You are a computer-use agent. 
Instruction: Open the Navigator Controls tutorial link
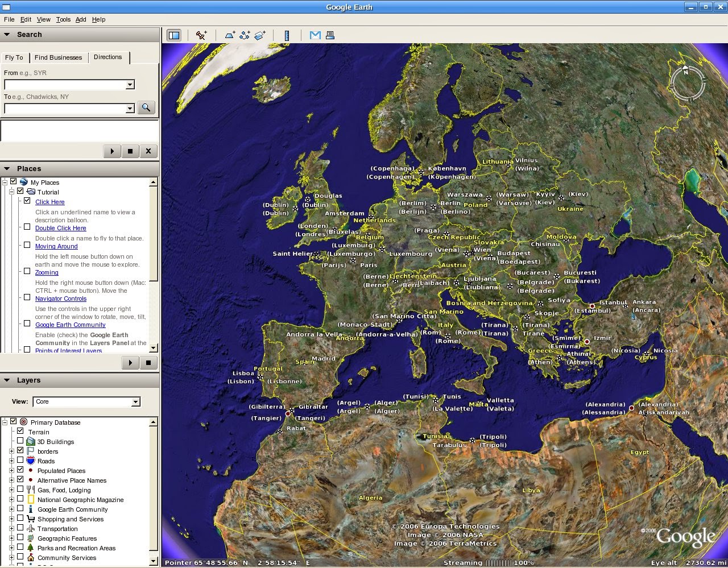(x=61, y=298)
